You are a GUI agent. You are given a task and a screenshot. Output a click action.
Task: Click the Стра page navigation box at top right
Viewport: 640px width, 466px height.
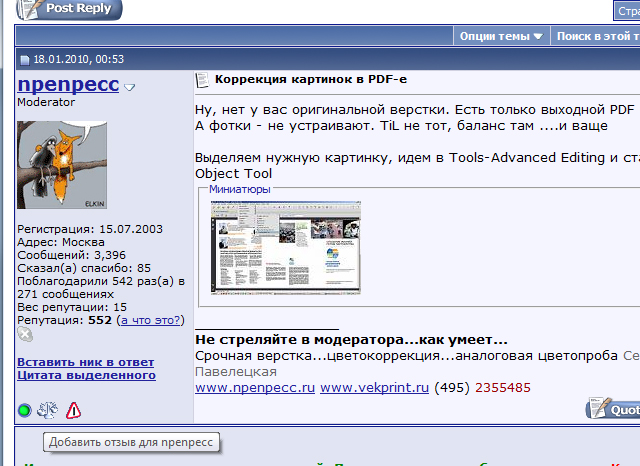(626, 9)
